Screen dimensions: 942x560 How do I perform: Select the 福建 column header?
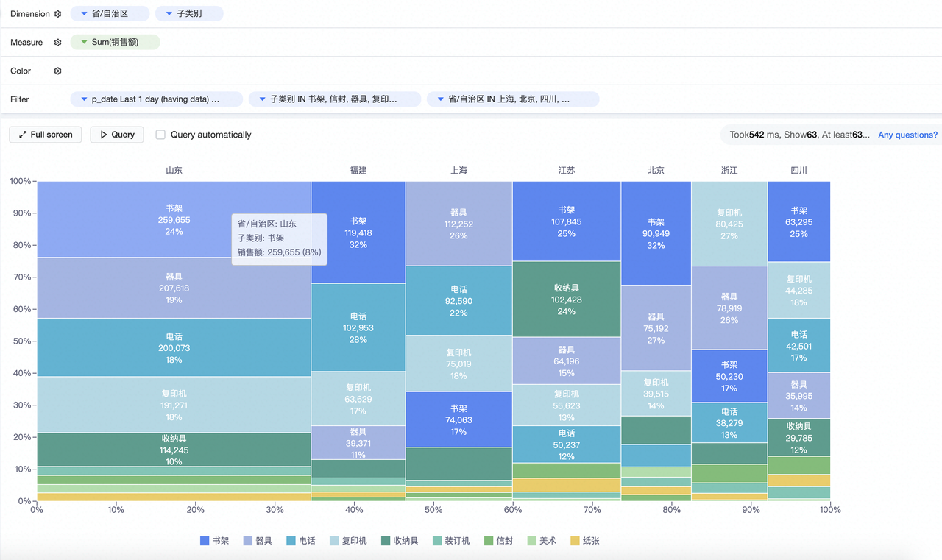358,170
